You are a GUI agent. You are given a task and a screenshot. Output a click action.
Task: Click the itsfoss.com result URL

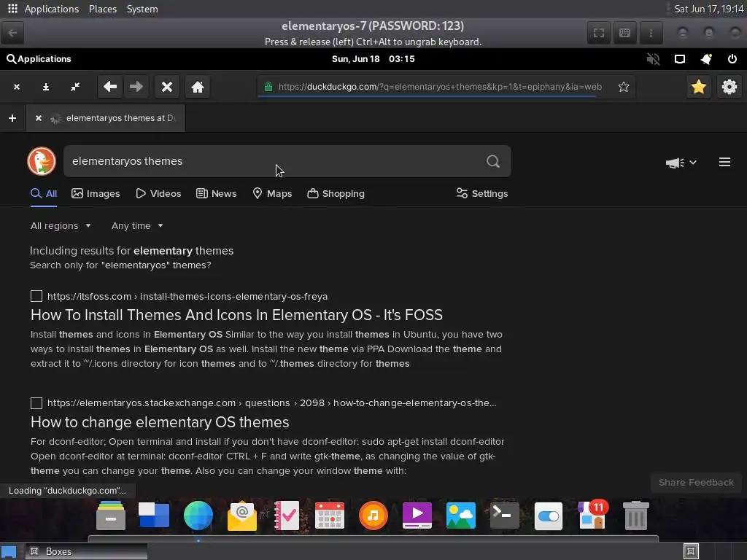(187, 296)
